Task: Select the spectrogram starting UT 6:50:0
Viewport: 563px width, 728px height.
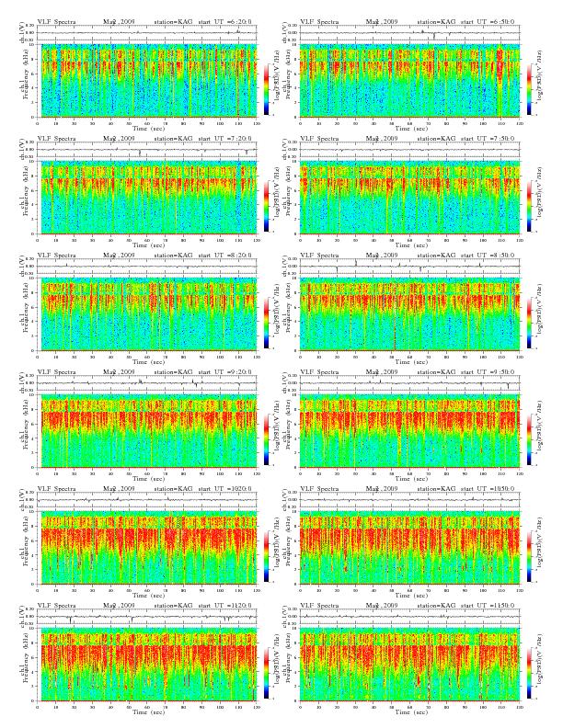Action: pyautogui.click(x=409, y=80)
